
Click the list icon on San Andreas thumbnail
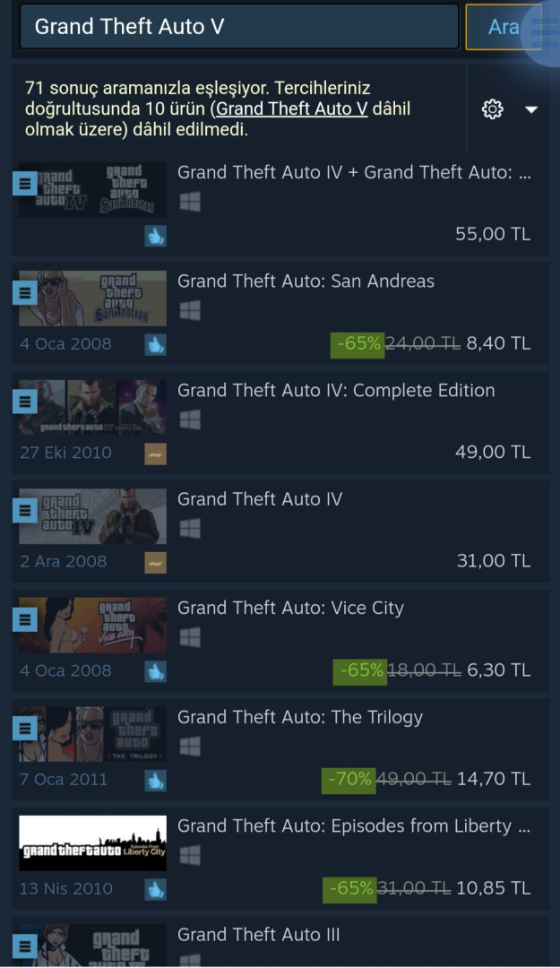coord(25,292)
